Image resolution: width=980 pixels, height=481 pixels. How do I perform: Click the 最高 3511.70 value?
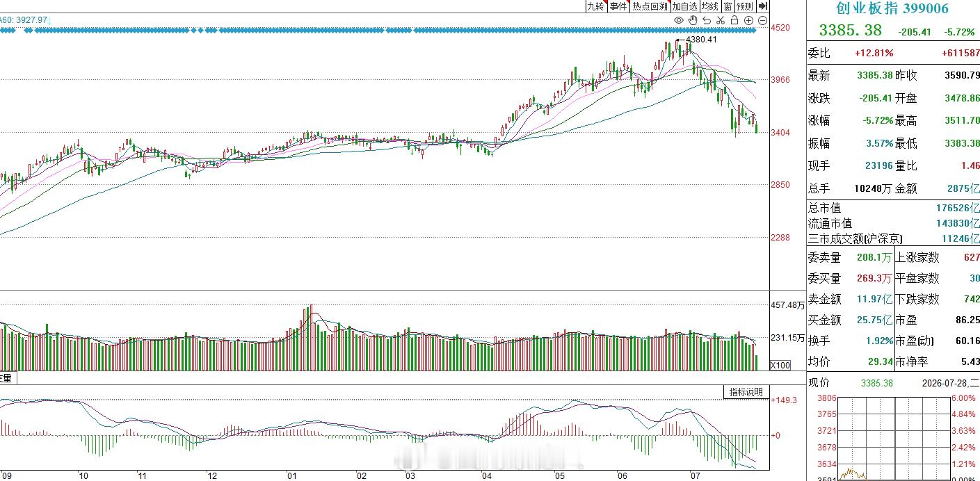point(961,120)
